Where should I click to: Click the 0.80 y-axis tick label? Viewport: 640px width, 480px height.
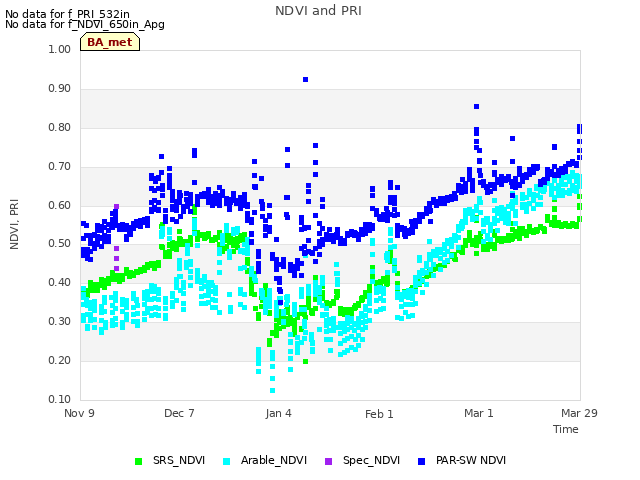pyautogui.click(x=60, y=127)
